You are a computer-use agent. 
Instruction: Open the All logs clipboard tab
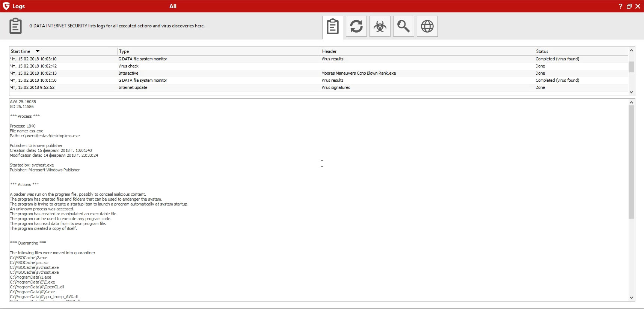click(x=333, y=27)
